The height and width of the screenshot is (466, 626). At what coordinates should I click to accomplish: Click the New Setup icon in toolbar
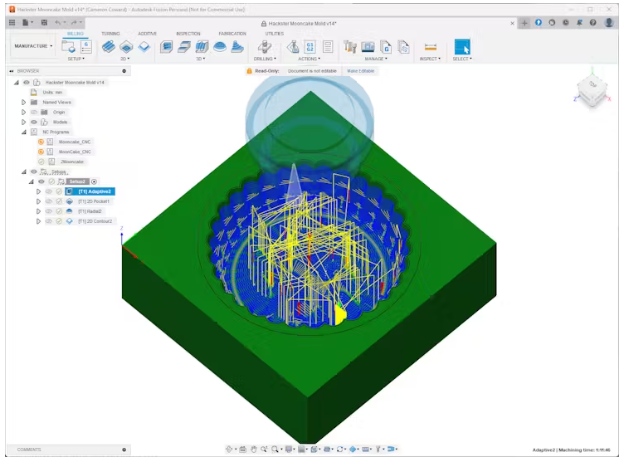coord(68,46)
